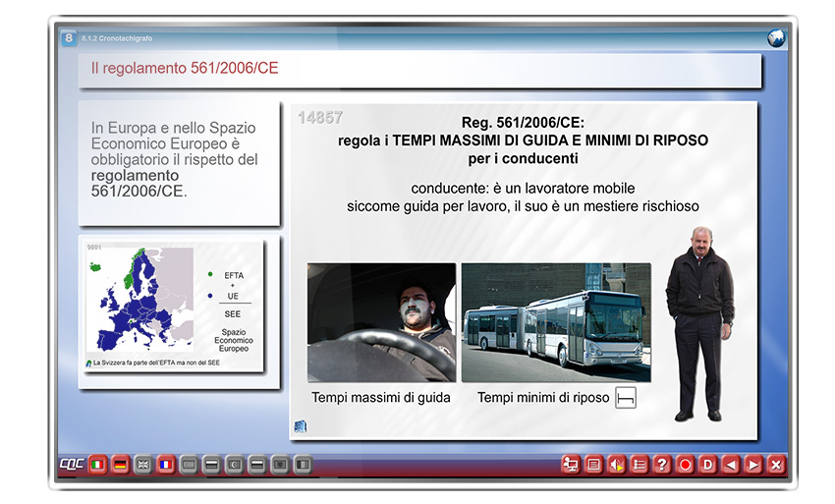Viewport: 835px width, 504px height.
Task: Click the 'Il regolamento 561/2006/CE' heading
Action: click(185, 68)
